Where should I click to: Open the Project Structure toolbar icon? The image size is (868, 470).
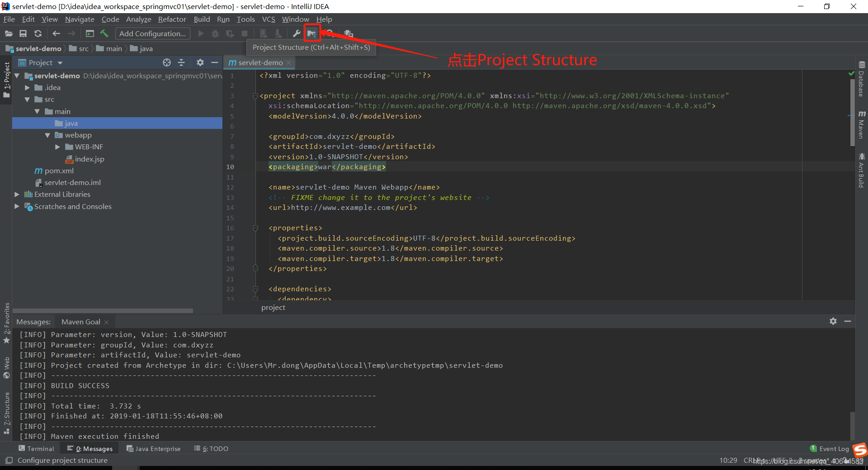(311, 33)
